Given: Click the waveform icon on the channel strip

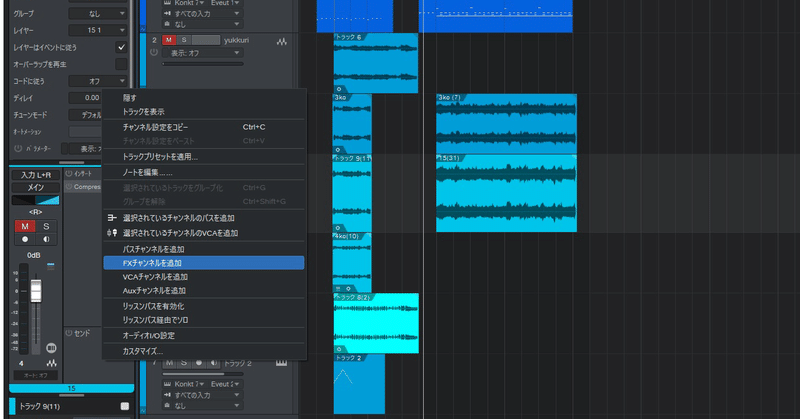Looking at the screenshot, I should (x=52, y=363).
